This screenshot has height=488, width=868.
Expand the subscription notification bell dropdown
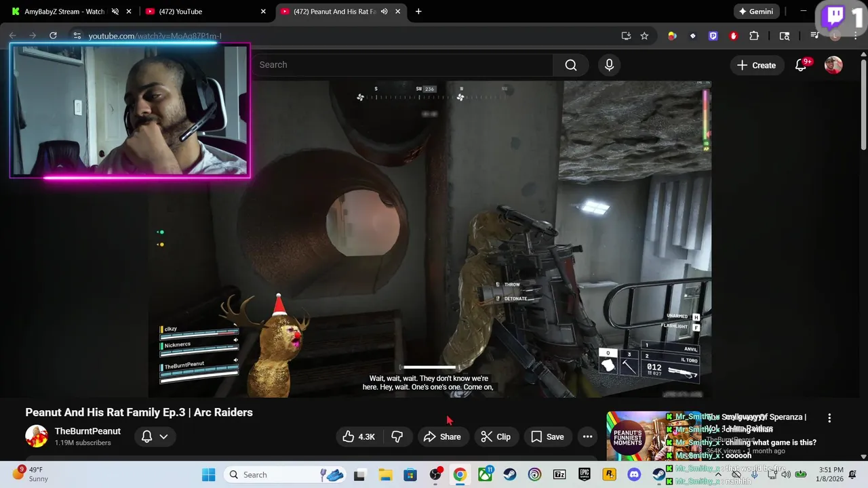(x=155, y=437)
